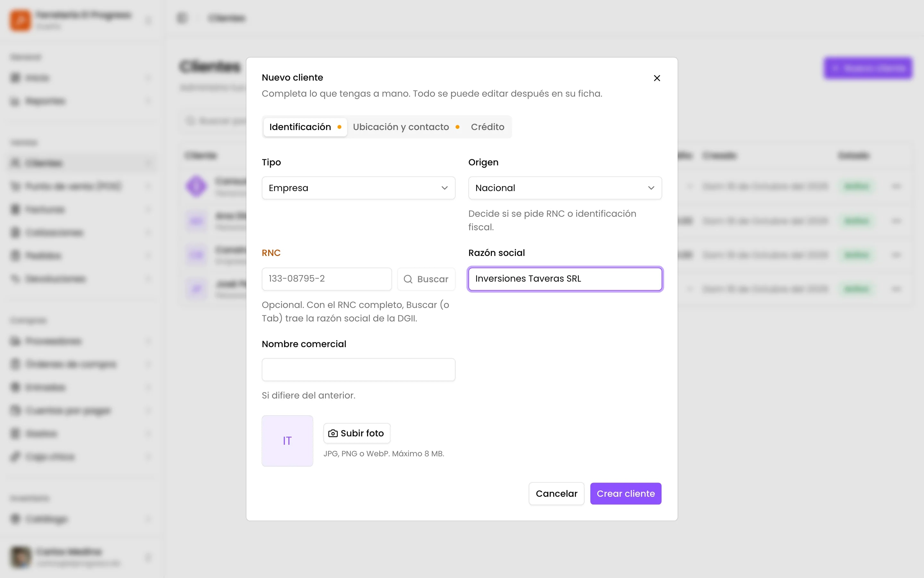Screen dimensions: 924x578
Task: Upload a photo with Subir foto
Action: 357,433
